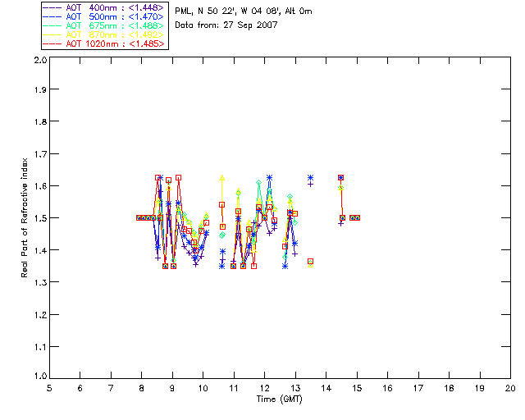Click the 'Data from: 27 Sep 2007' text
The width and height of the screenshot is (525, 420).
point(226,25)
